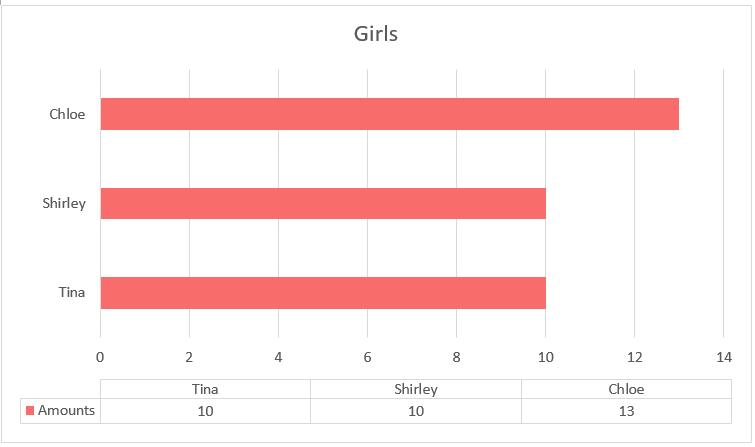The image size is (755, 447).
Task: Select Shirley's value 10 in data table
Action: (x=415, y=411)
